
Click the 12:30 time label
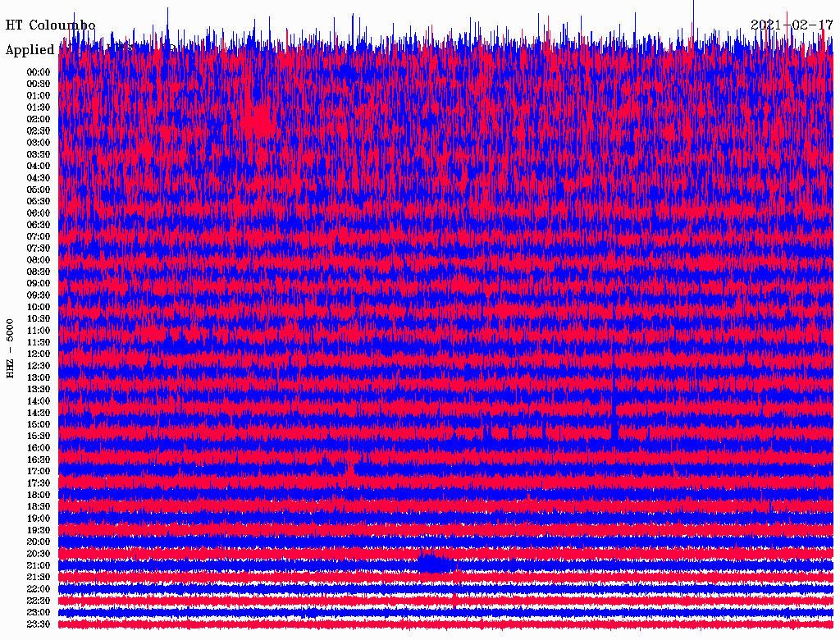(39, 366)
